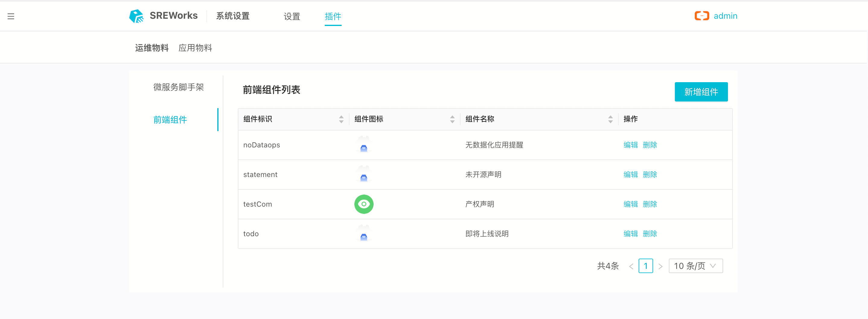This screenshot has height=319, width=868.
Task: Click the statement component package icon
Action: pyautogui.click(x=364, y=177)
